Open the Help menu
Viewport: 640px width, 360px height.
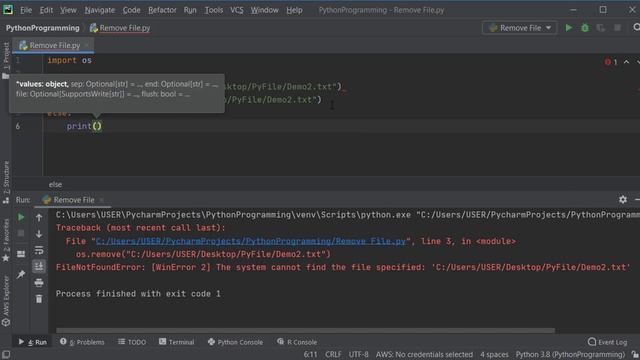(294, 10)
